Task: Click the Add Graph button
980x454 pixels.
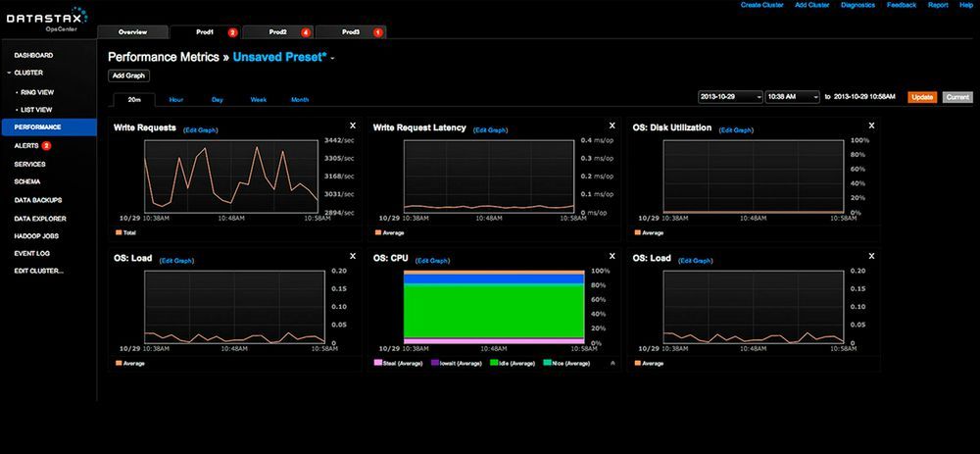Action: click(x=128, y=76)
